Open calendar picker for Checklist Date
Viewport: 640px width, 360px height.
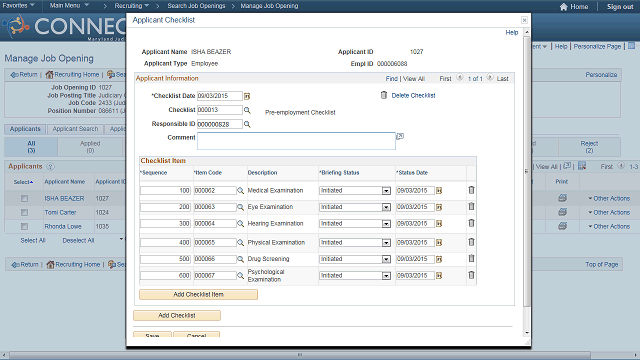247,96
